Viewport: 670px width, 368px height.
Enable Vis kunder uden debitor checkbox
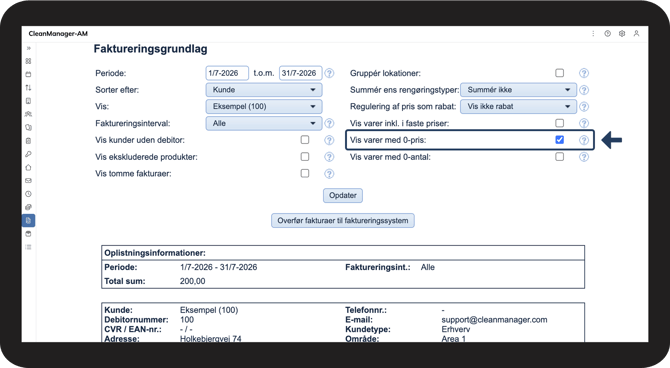[305, 140]
